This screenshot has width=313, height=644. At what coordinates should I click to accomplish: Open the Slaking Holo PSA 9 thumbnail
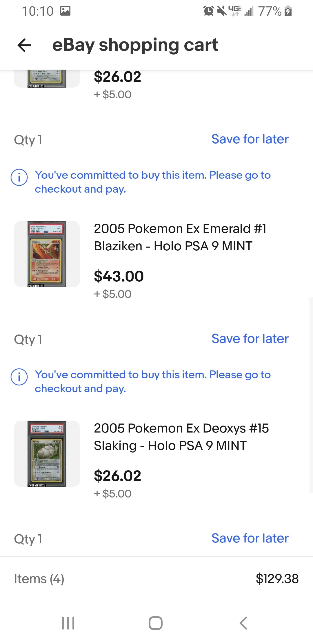tap(47, 454)
